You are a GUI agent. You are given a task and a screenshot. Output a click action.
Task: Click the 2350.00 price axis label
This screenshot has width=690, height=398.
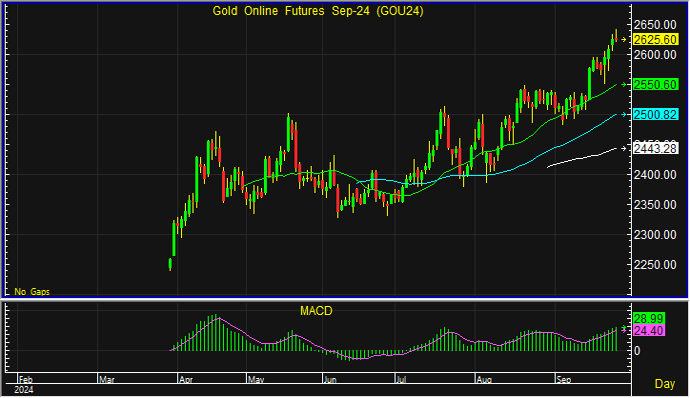[655, 205]
